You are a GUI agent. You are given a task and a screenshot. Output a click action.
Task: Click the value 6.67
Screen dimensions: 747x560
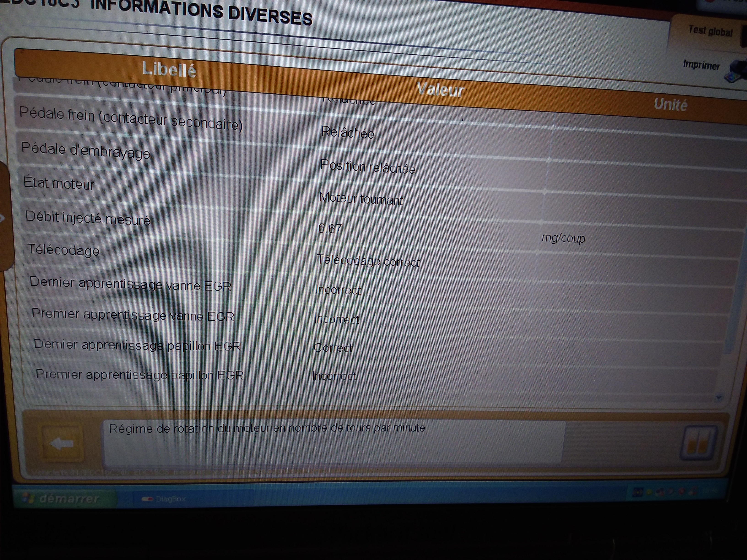330,229
